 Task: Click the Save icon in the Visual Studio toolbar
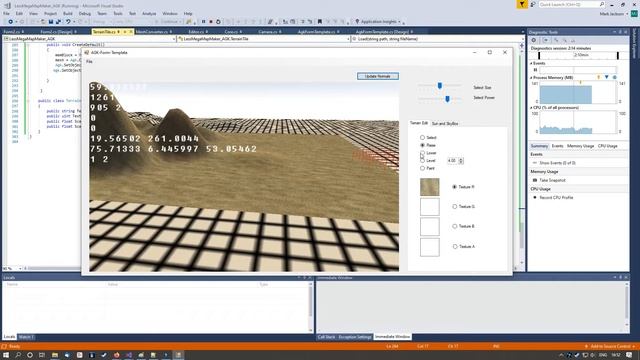click(51, 22)
